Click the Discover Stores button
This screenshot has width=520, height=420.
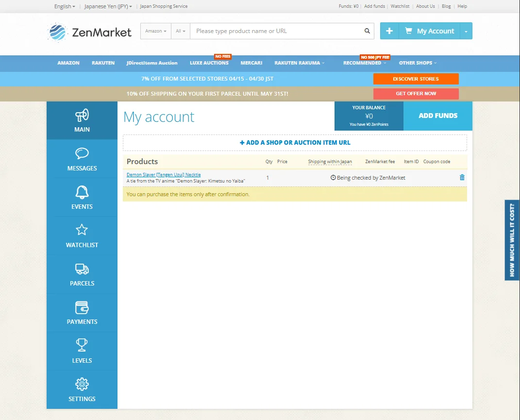416,79
